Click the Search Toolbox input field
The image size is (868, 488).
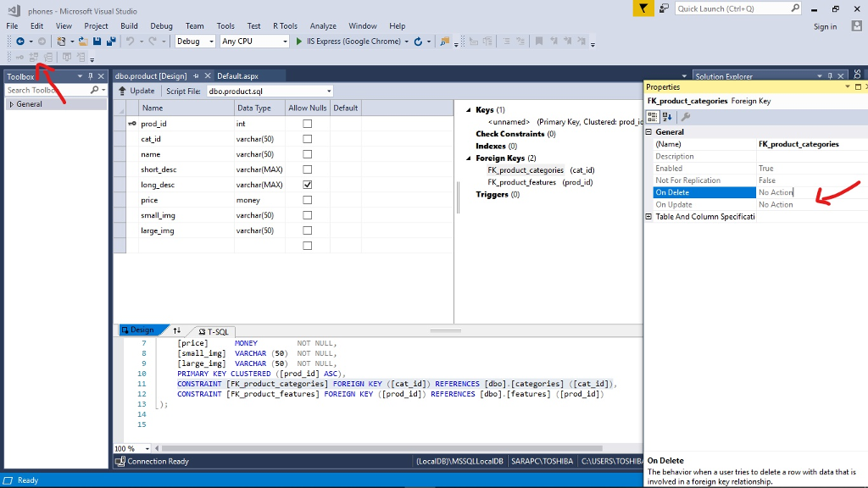[47, 90]
